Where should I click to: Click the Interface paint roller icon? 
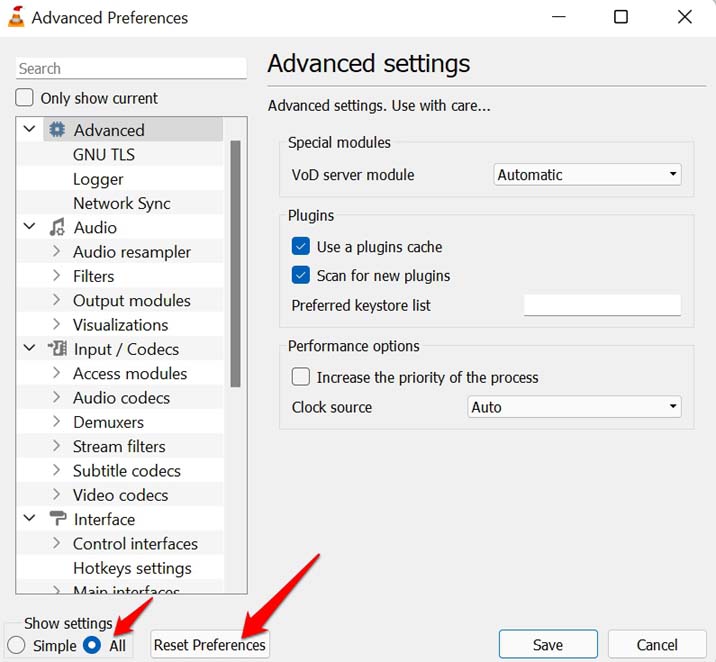click(x=57, y=519)
